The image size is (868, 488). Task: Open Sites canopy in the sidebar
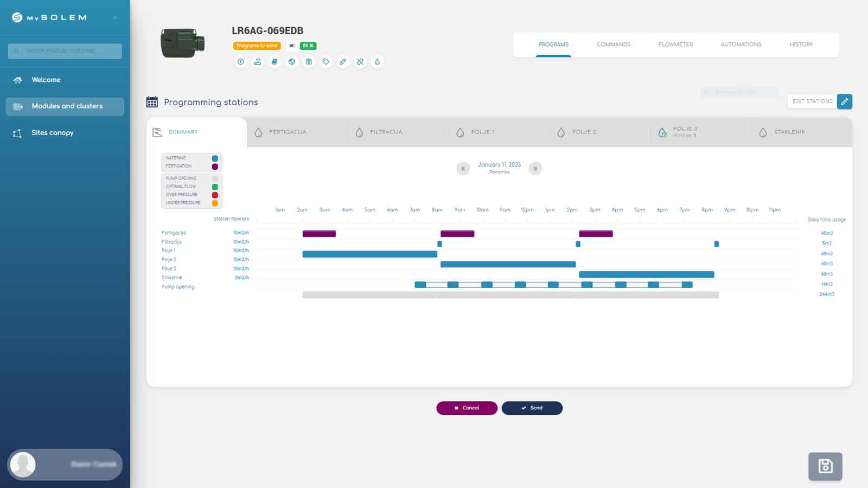click(52, 133)
